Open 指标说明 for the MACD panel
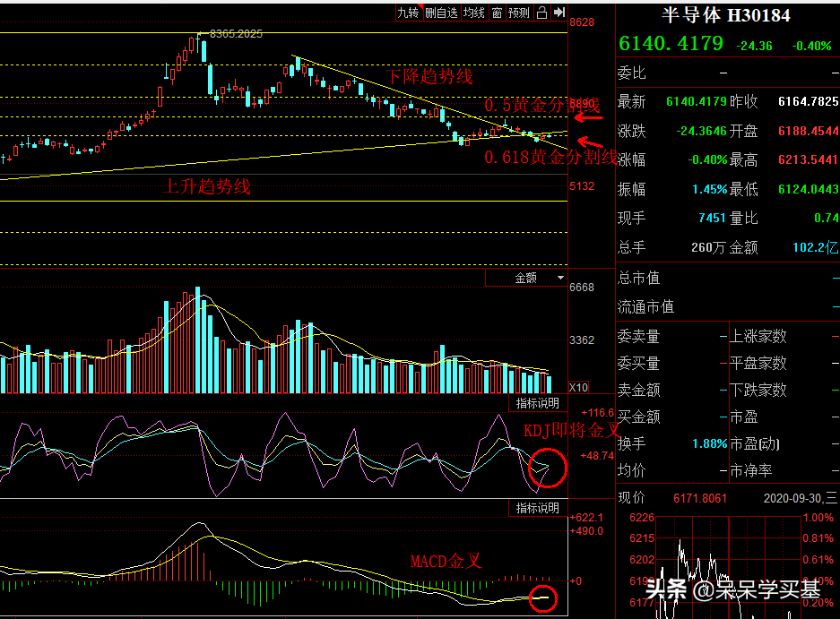 [x=537, y=508]
